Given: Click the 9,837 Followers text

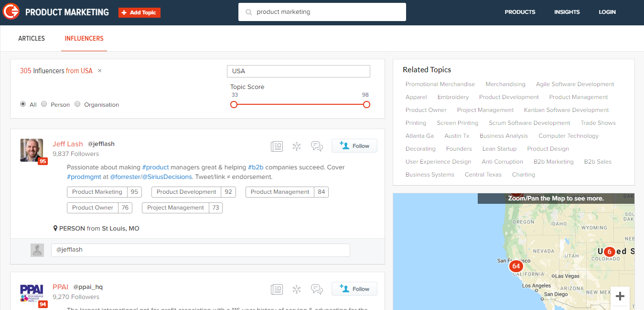Looking at the screenshot, I should 76,154.
